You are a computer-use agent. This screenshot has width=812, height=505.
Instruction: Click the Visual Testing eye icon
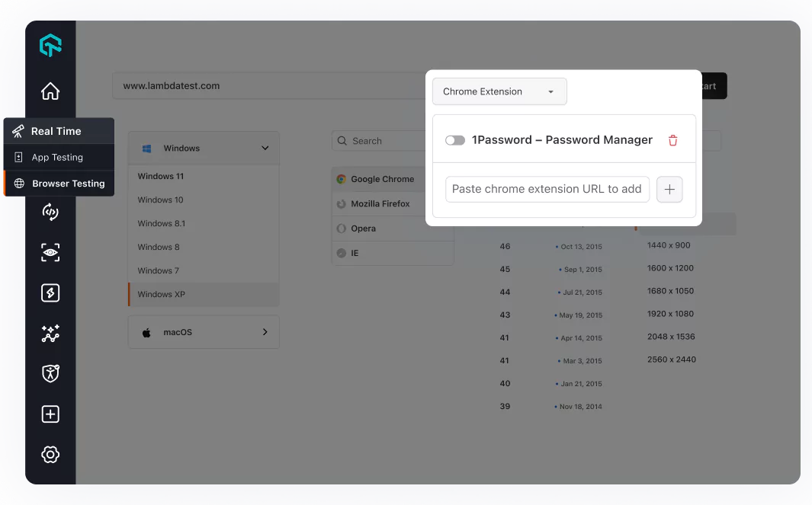tap(50, 252)
